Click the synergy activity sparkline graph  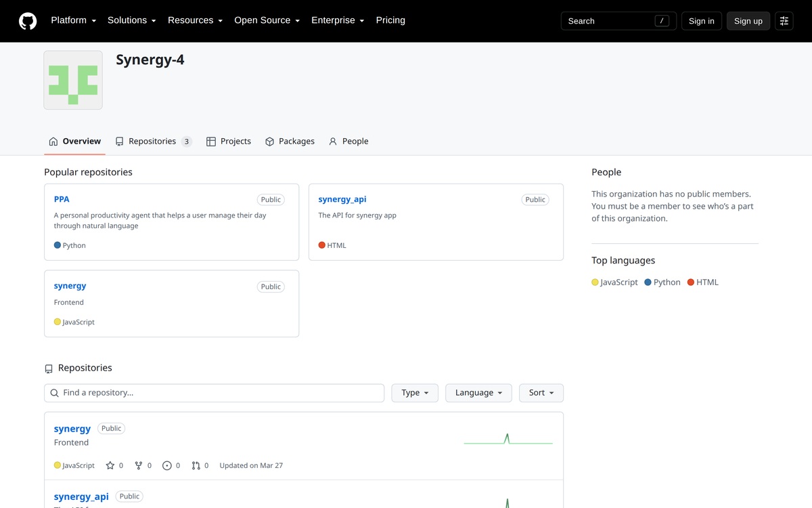(x=508, y=439)
